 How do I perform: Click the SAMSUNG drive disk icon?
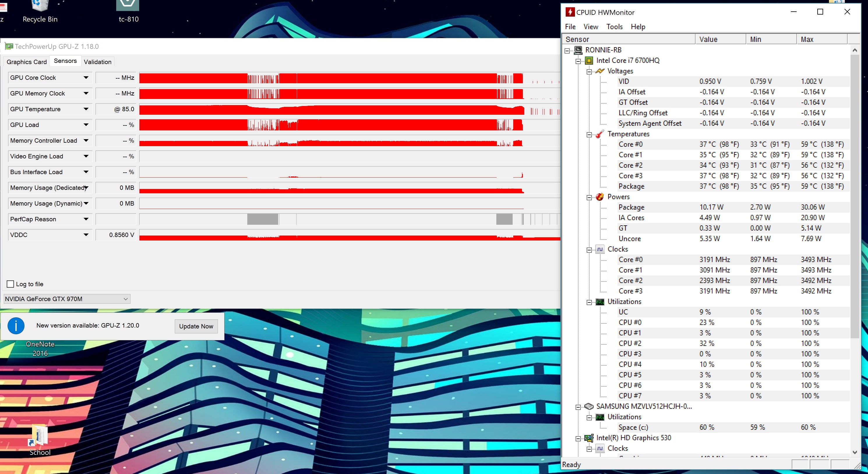click(x=589, y=406)
